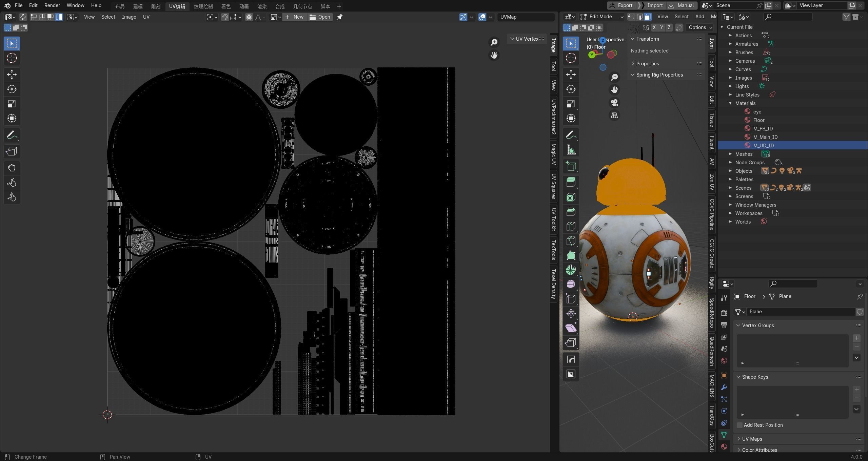Screen dimensions: 868x461
Task: Open the Render menu
Action: [52, 5]
